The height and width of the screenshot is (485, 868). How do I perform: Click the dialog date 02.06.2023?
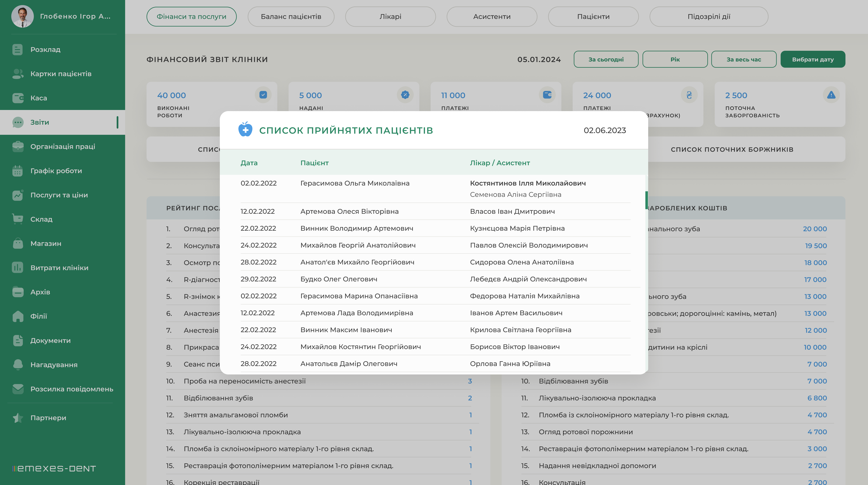tap(605, 130)
